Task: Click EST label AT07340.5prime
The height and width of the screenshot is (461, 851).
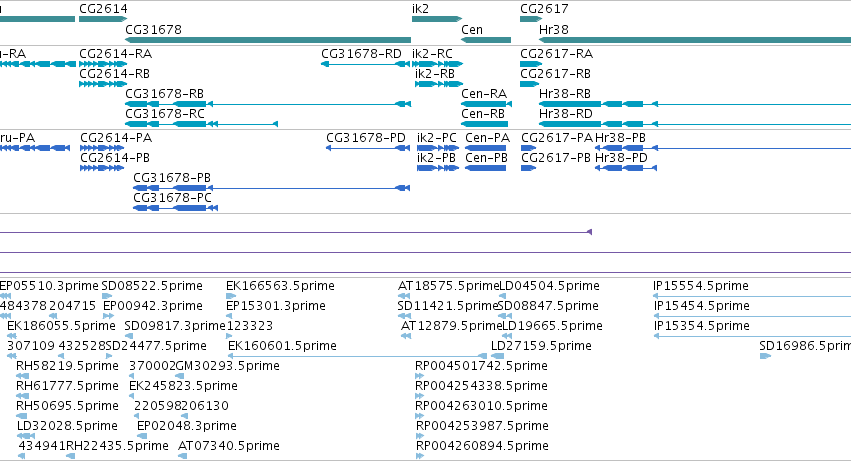Action: tap(228, 446)
